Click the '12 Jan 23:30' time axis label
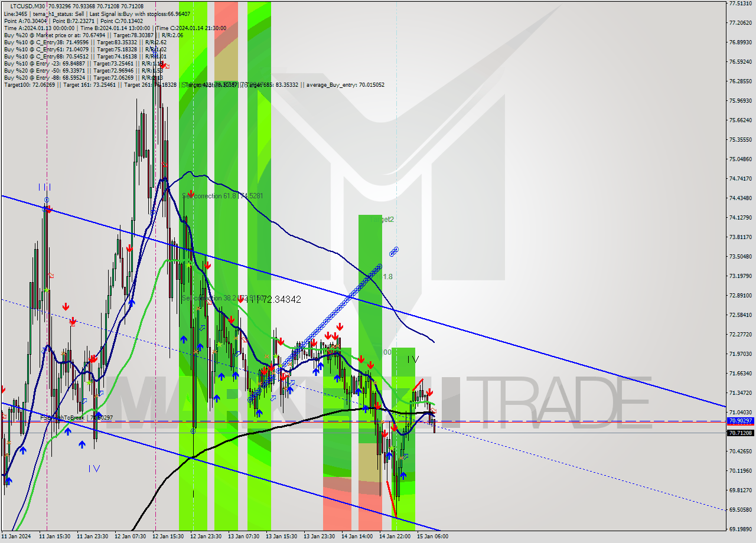756x543 pixels. tap(206, 537)
